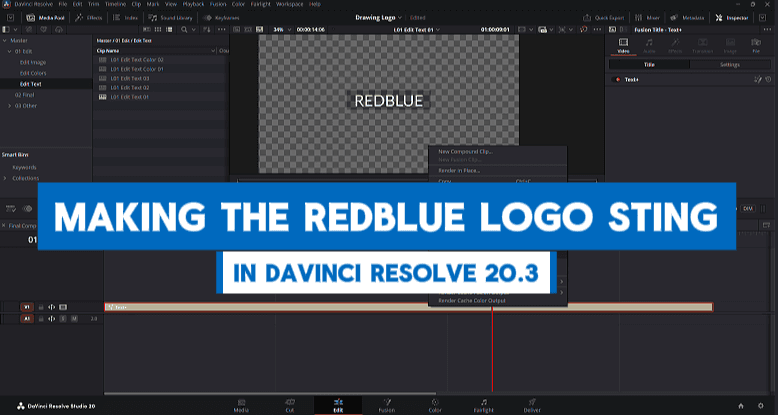Open the Text+ title in Fusion page

758,79
